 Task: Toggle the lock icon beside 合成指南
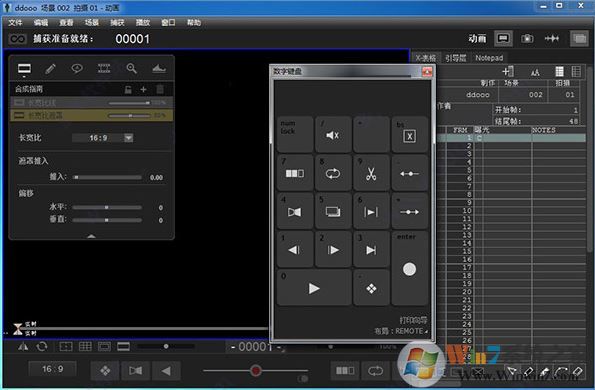[x=128, y=90]
